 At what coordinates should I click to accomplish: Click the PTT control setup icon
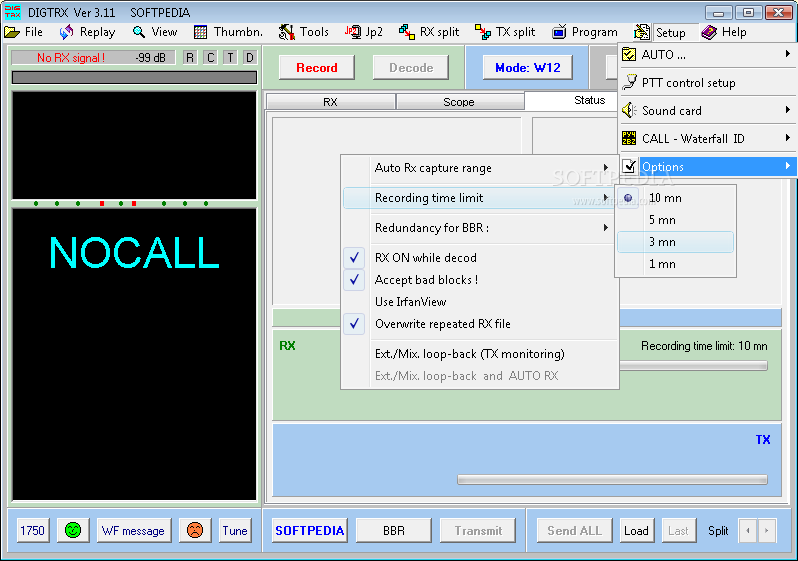click(x=630, y=82)
